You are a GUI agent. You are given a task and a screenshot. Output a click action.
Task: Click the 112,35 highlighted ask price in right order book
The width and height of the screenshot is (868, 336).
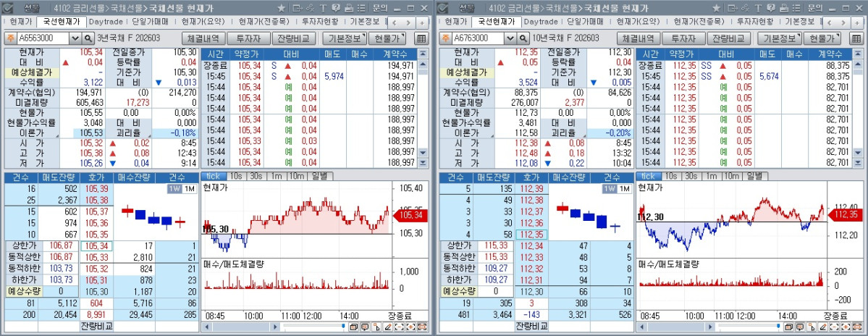[x=531, y=235]
